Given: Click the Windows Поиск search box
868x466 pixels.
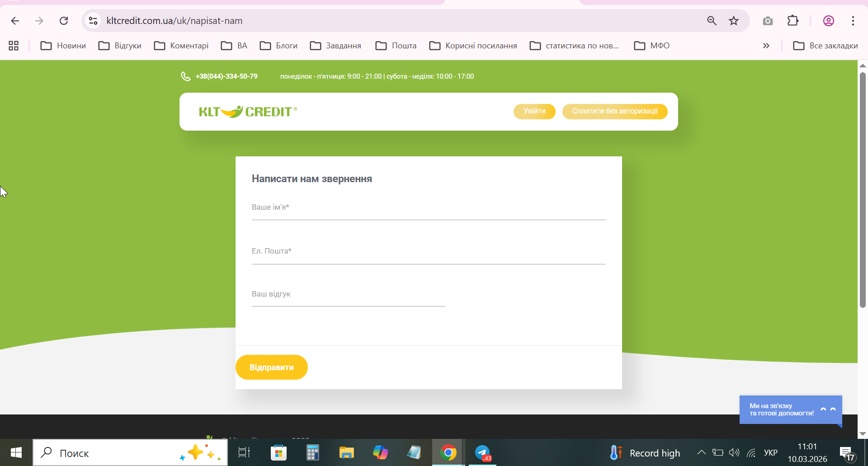Looking at the screenshot, I should tap(130, 452).
